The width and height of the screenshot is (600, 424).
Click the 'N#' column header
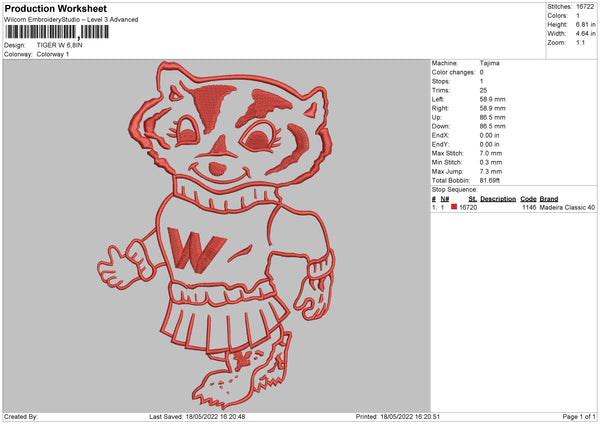[x=445, y=199]
